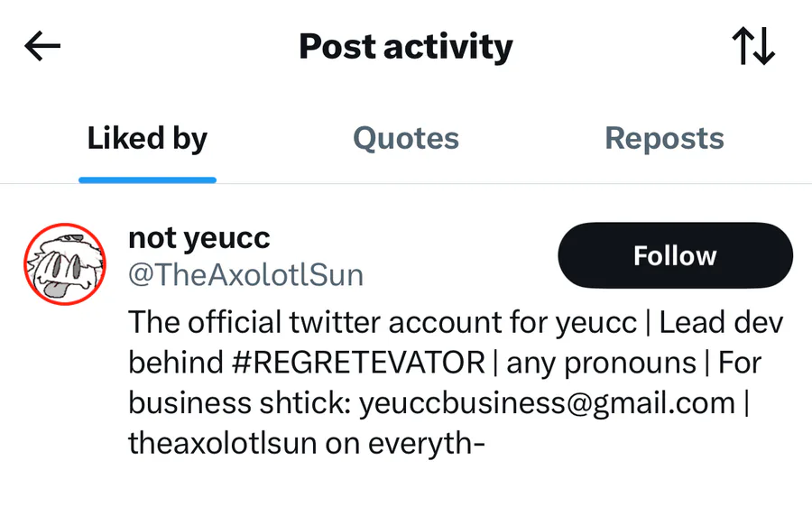This screenshot has height=507, width=812.
Task: Switch to the Quotes tab
Action: [x=406, y=138]
